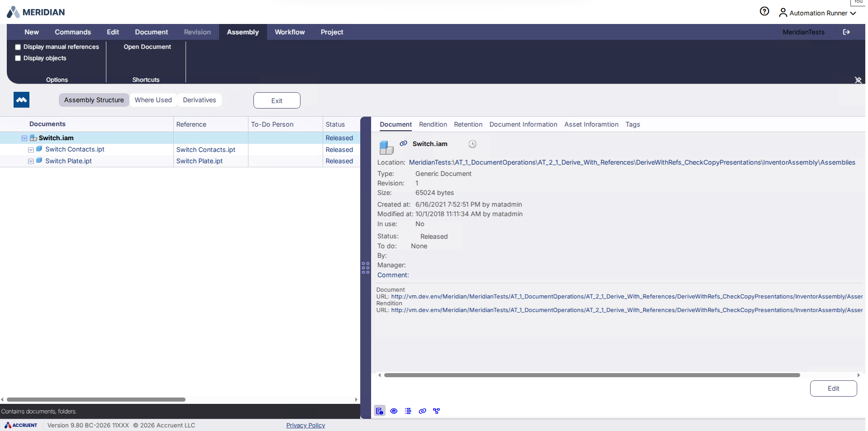The image size is (868, 431).
Task: Toggle the Switch Plate.ipt tree expander
Action: click(x=31, y=161)
